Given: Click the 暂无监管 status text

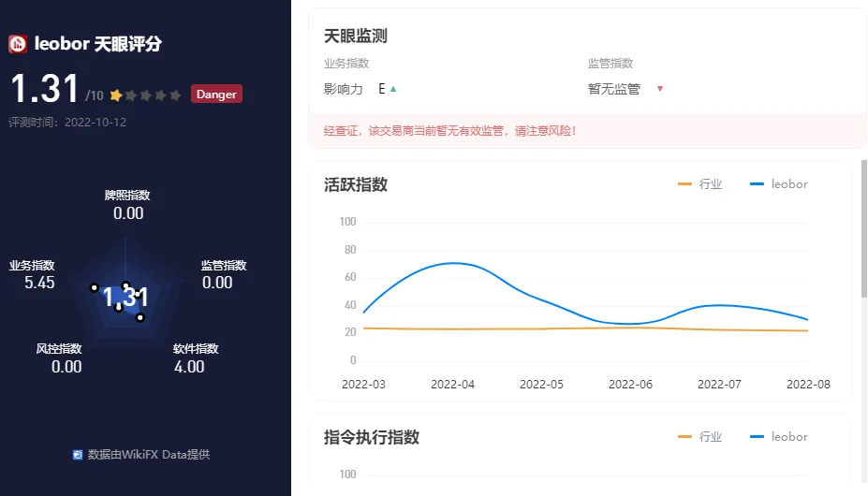Looking at the screenshot, I should (614, 89).
